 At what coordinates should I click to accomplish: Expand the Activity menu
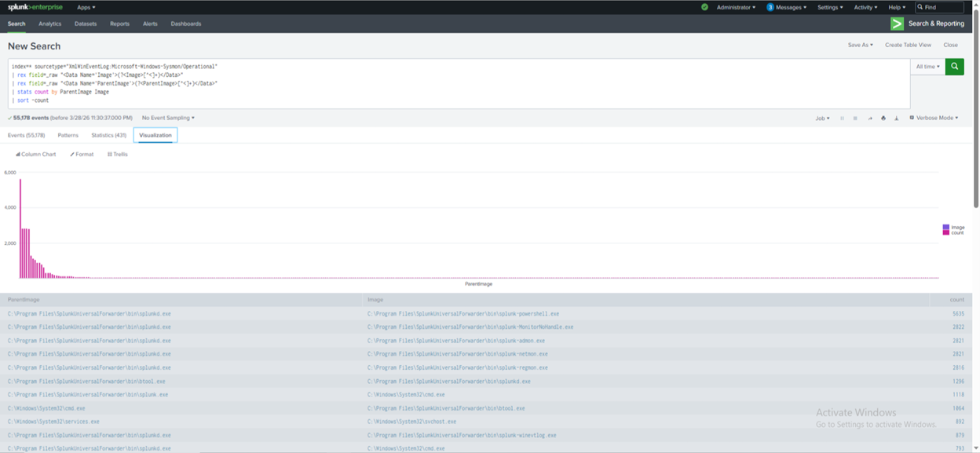point(865,7)
